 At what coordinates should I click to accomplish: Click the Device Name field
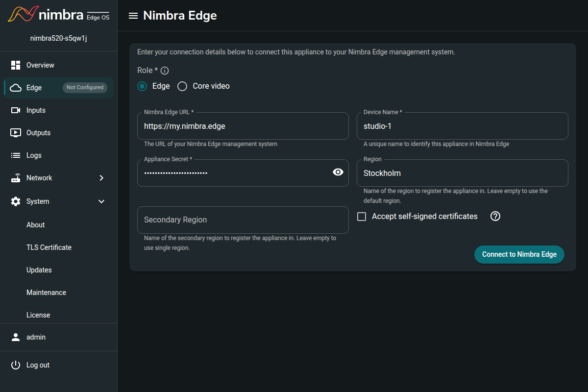tap(463, 126)
